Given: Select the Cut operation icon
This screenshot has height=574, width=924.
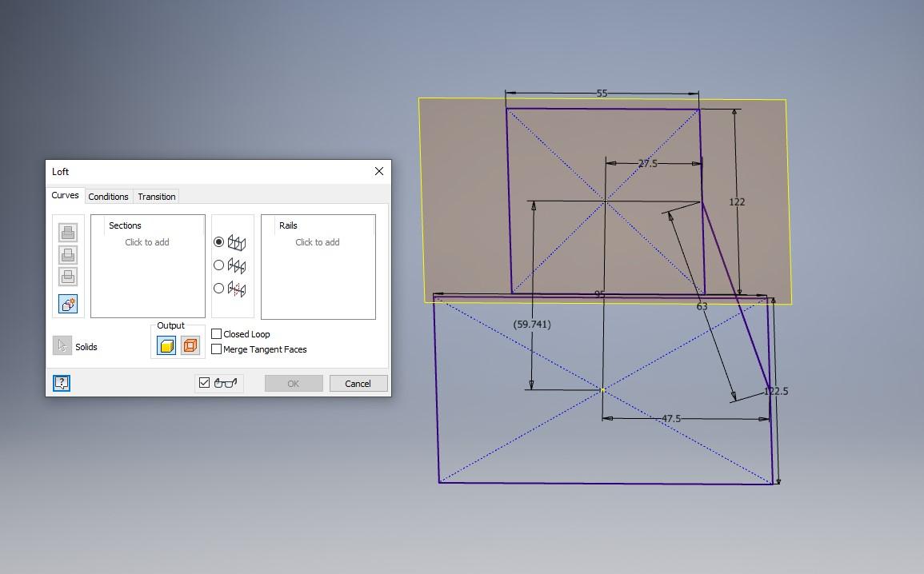Looking at the screenshot, I should coord(67,254).
